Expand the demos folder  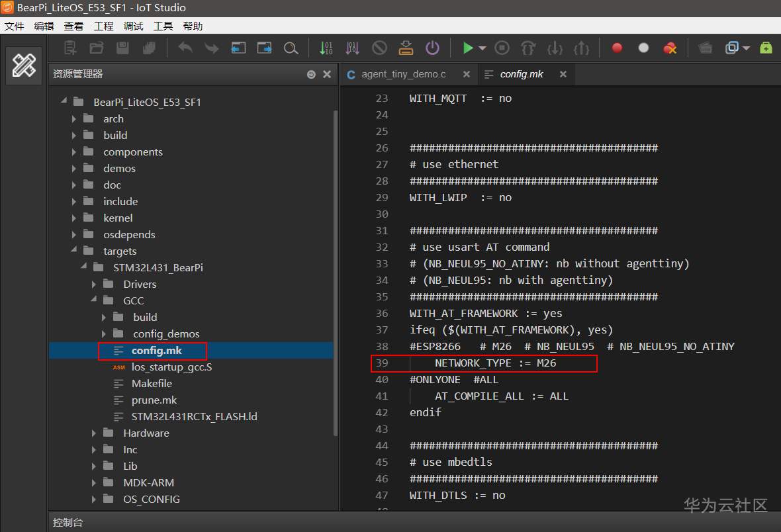tap(73, 168)
